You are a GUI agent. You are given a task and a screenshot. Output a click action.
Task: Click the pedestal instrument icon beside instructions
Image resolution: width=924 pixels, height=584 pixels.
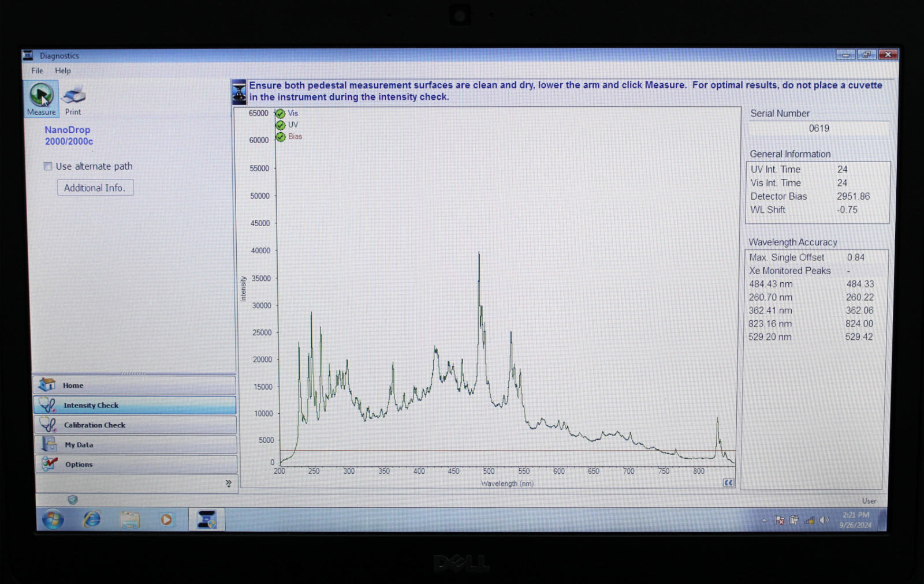[x=239, y=92]
